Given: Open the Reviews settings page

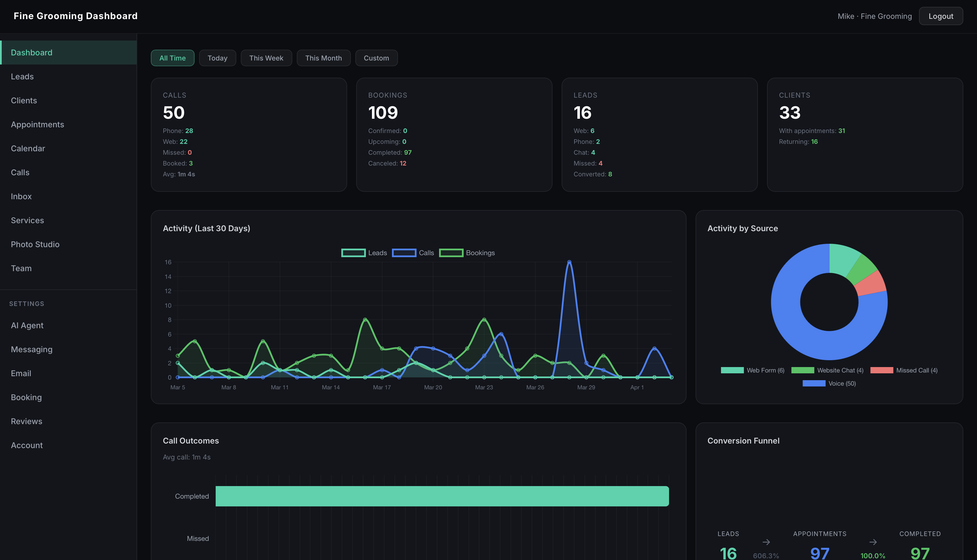Looking at the screenshot, I should coord(26,421).
